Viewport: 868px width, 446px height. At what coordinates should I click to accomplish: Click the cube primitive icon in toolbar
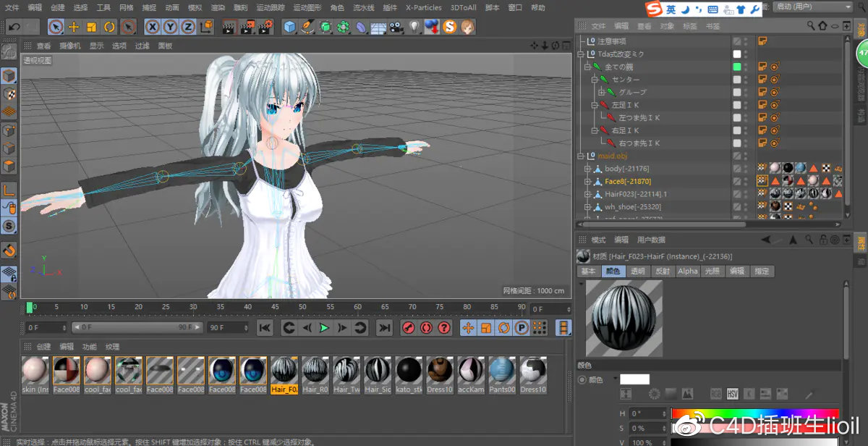[x=289, y=27]
